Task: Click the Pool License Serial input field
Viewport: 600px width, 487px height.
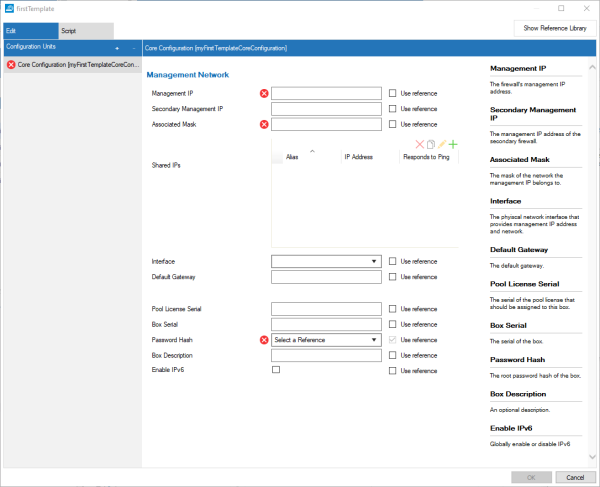Action: (326, 309)
